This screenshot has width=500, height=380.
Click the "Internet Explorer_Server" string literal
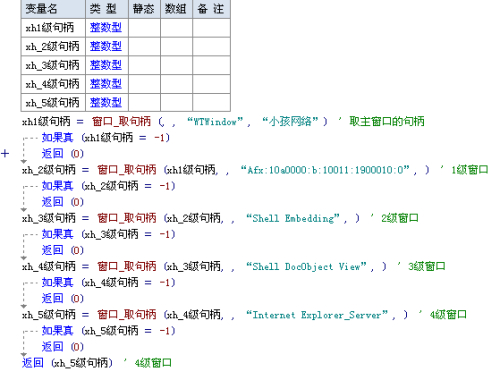(x=317, y=315)
